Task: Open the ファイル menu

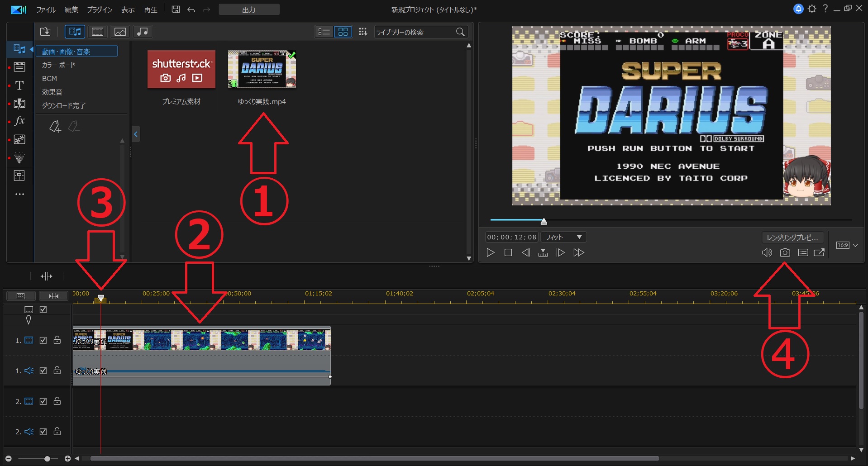Action: click(x=46, y=10)
